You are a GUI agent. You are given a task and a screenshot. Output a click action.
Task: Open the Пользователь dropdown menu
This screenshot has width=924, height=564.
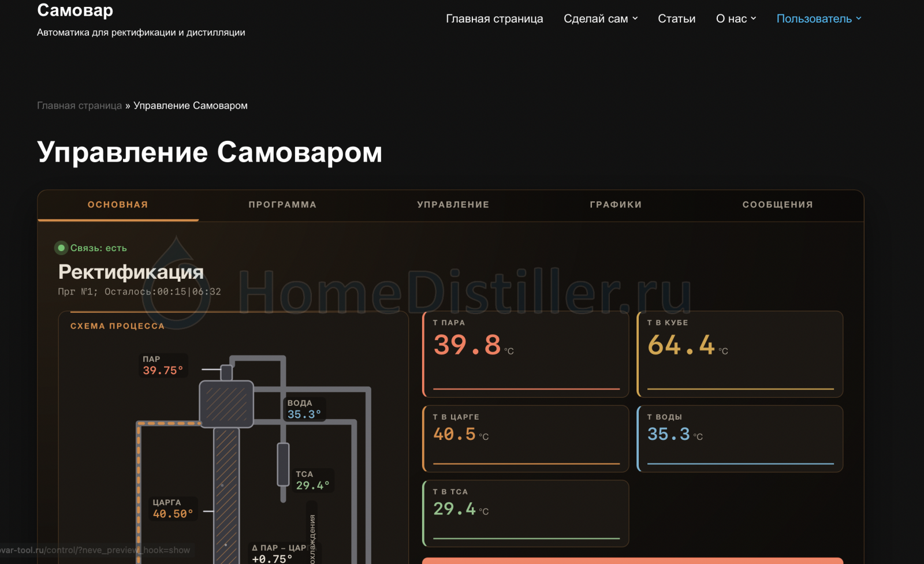click(819, 18)
